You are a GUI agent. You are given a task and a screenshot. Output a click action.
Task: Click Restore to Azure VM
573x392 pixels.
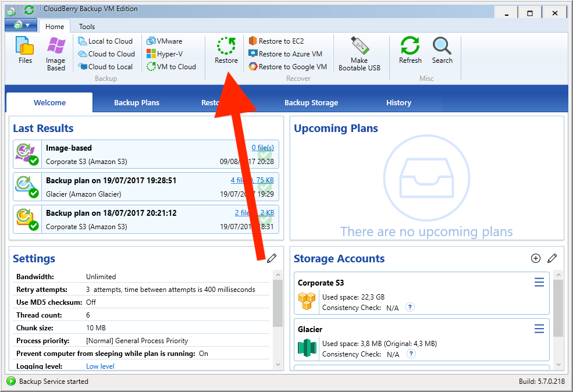point(286,54)
